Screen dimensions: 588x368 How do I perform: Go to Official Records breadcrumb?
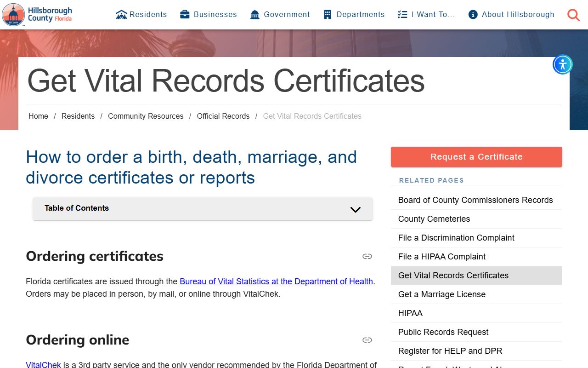pyautogui.click(x=223, y=116)
